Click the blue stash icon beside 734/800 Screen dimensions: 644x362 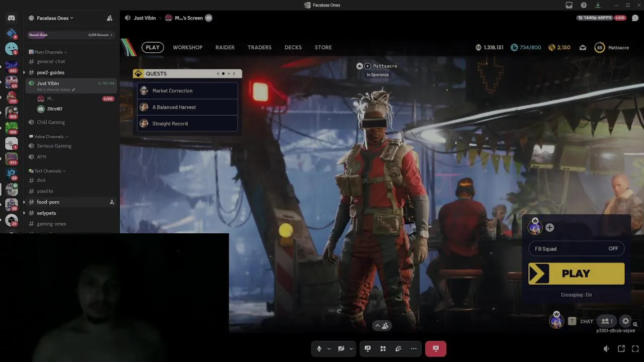[514, 47]
